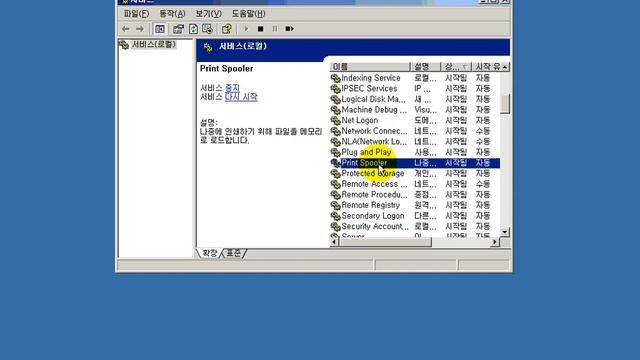
Task: Select the Secondary Logon row
Action: [415, 216]
